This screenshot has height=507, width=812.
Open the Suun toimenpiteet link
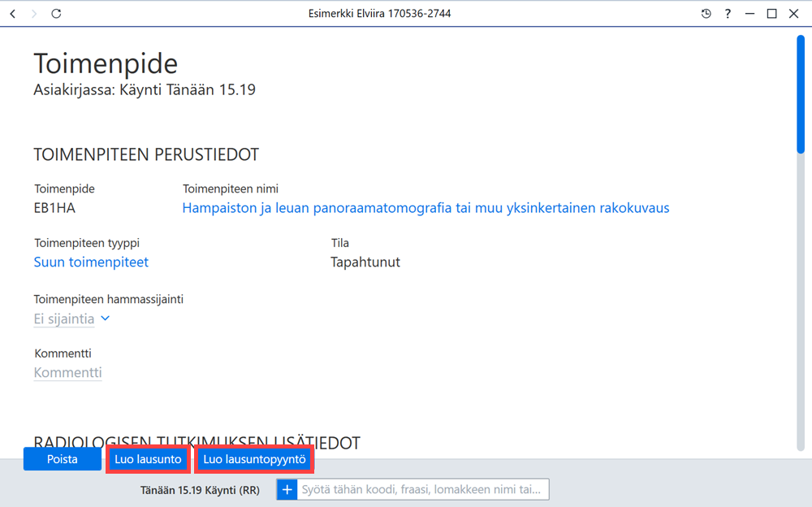click(91, 262)
